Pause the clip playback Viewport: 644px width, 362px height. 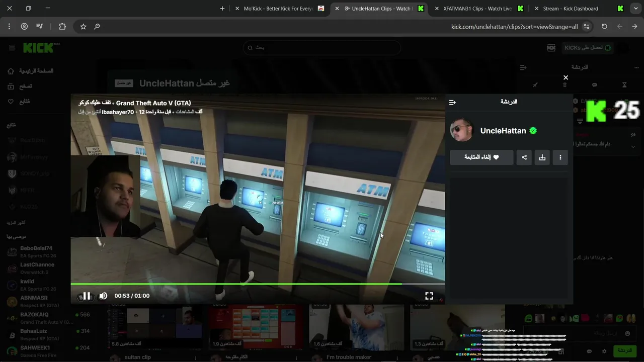coord(87,296)
